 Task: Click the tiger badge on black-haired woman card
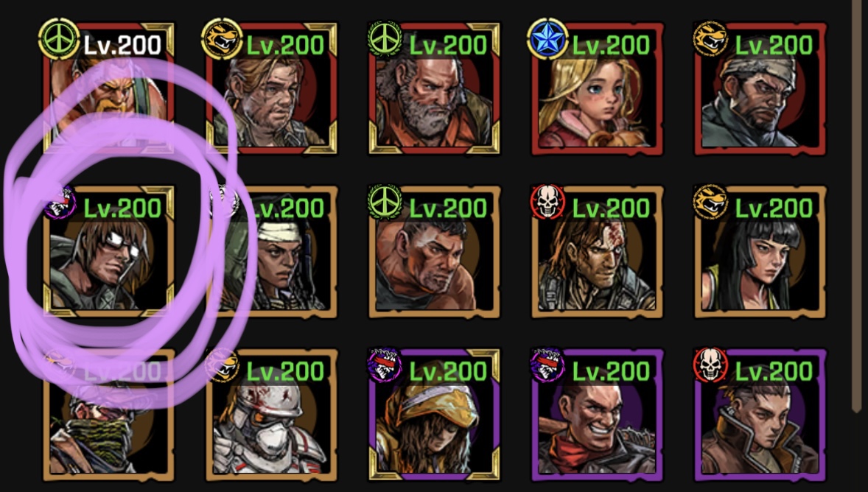710,202
